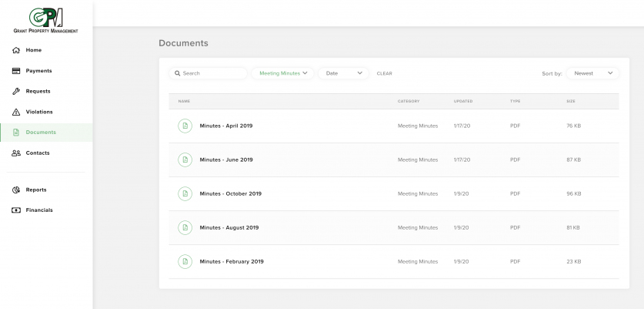Viewport: 644px width, 309px height.
Task: Click the Payments card icon
Action: tap(16, 71)
